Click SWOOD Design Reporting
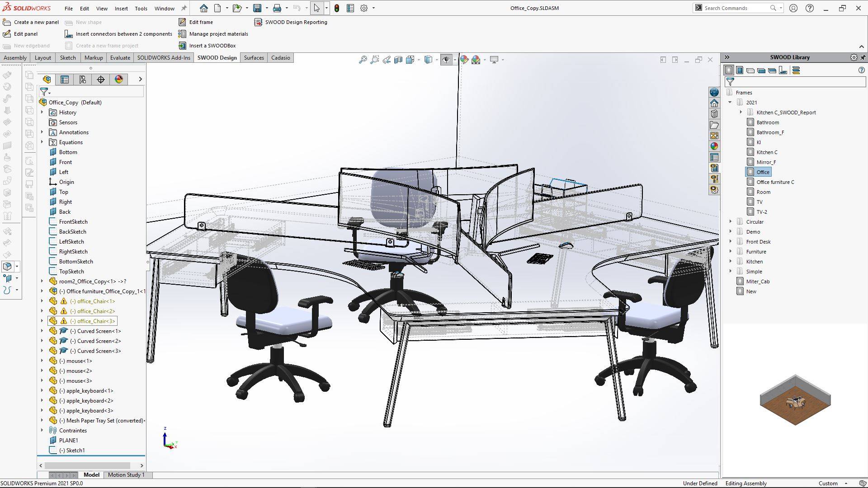Screen dimensions: 868x488 pos(291,22)
